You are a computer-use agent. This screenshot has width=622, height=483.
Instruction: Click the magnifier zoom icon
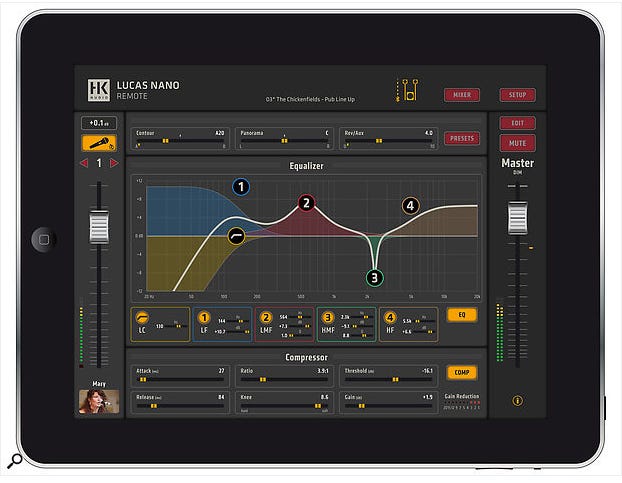pyautogui.click(x=15, y=461)
